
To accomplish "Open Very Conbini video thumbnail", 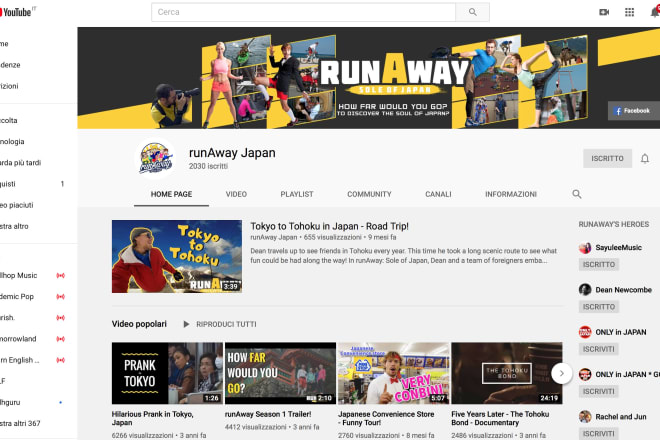I will click(x=394, y=373).
